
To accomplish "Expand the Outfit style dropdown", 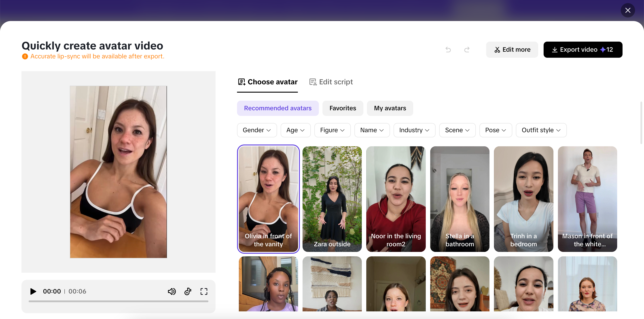I will [541, 130].
